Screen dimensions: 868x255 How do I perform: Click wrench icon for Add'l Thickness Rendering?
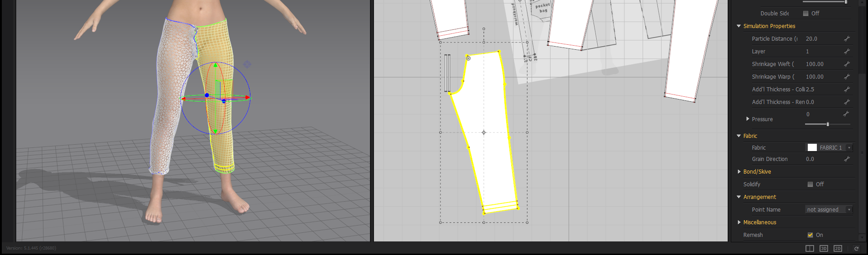(x=847, y=102)
